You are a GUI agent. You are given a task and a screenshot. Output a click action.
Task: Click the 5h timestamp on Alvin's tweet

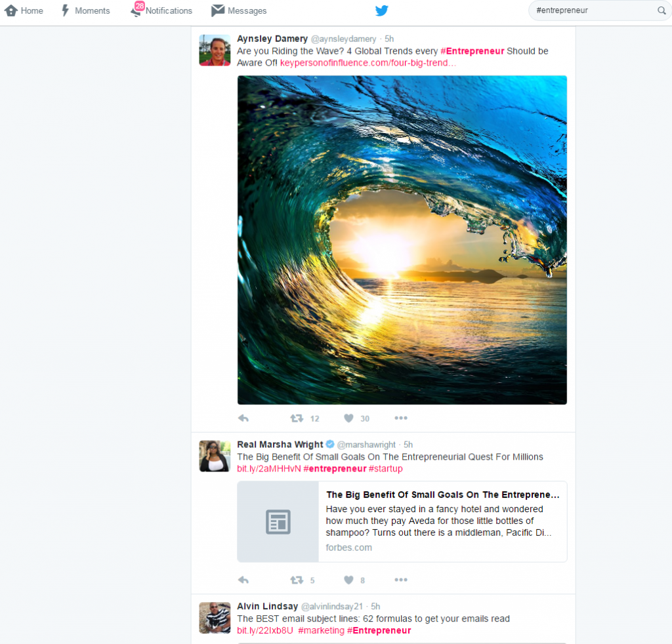click(375, 607)
